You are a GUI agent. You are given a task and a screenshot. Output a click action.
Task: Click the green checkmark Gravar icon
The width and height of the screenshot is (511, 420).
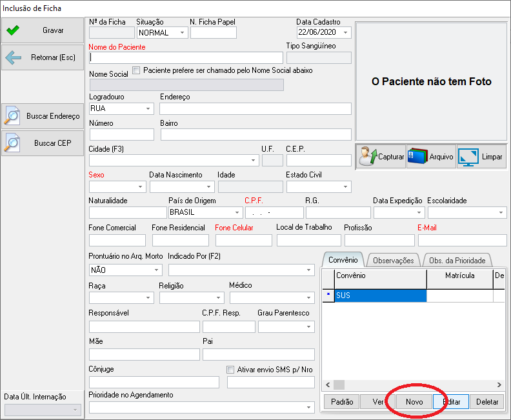pyautogui.click(x=13, y=30)
